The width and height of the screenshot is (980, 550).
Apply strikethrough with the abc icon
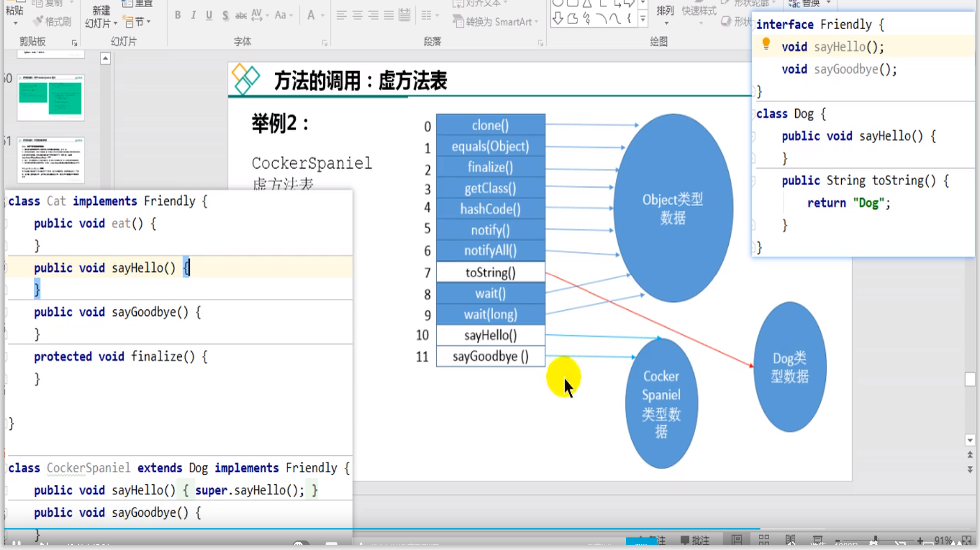[241, 15]
